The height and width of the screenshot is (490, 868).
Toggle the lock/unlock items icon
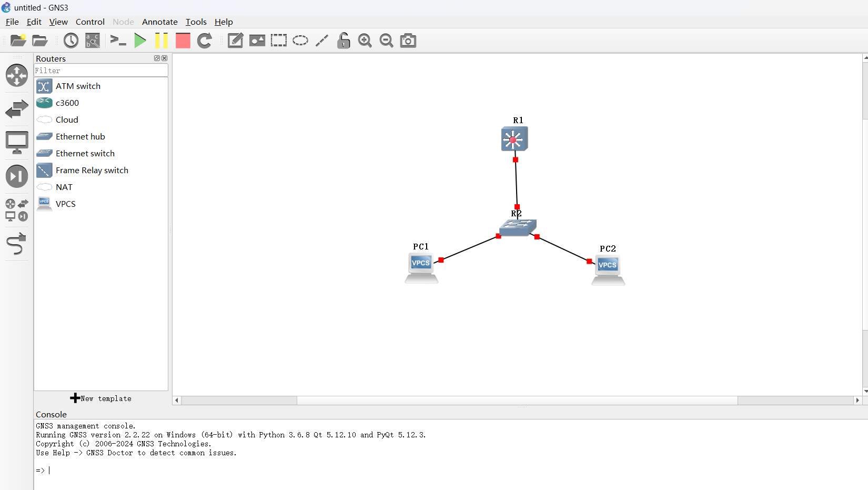point(344,41)
